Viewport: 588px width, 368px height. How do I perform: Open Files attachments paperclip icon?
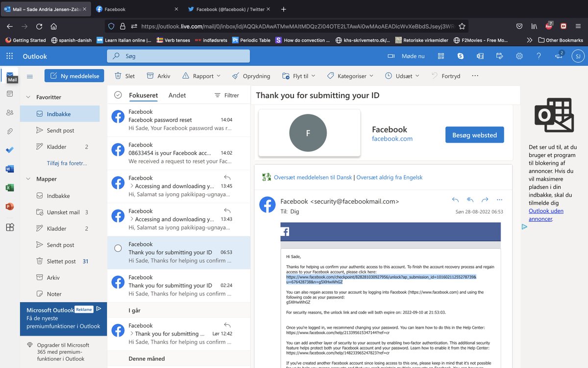pyautogui.click(x=10, y=131)
